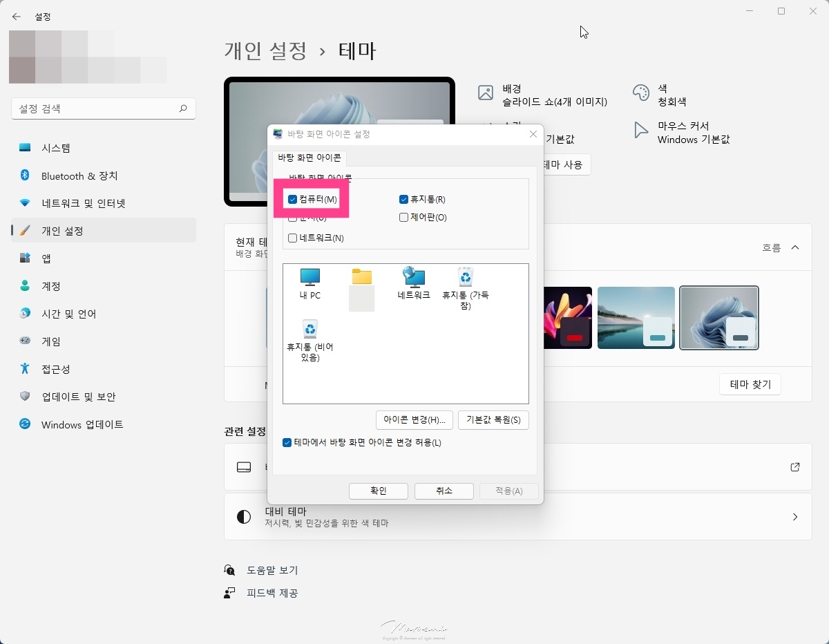This screenshot has width=829, height=644.
Task: Open the 게임 settings category
Action: [x=104, y=341]
